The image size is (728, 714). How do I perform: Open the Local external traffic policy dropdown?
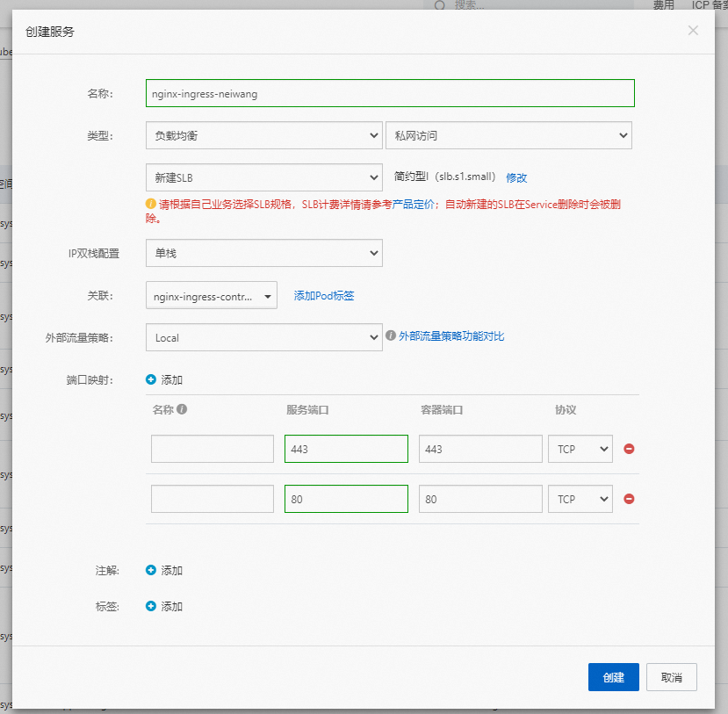(x=263, y=337)
